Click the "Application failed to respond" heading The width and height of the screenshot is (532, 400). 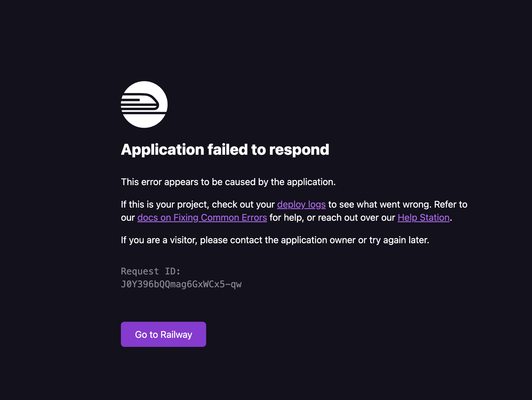(225, 150)
